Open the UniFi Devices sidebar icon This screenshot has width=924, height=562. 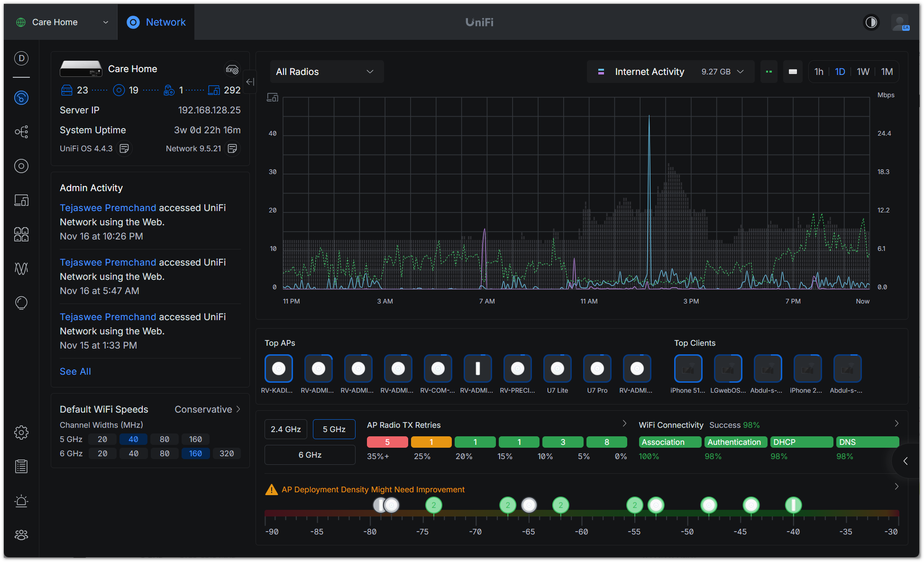click(x=21, y=166)
